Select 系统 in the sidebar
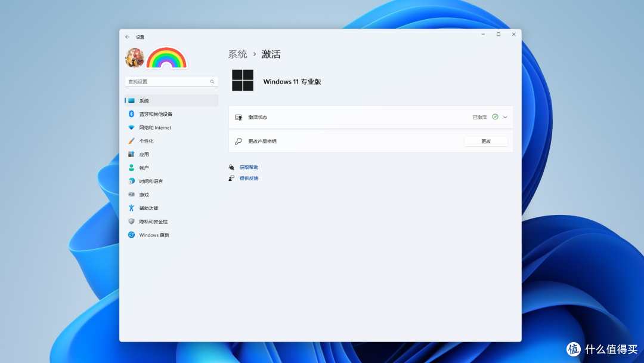Viewport: 644px width, 363px height. 172,100
